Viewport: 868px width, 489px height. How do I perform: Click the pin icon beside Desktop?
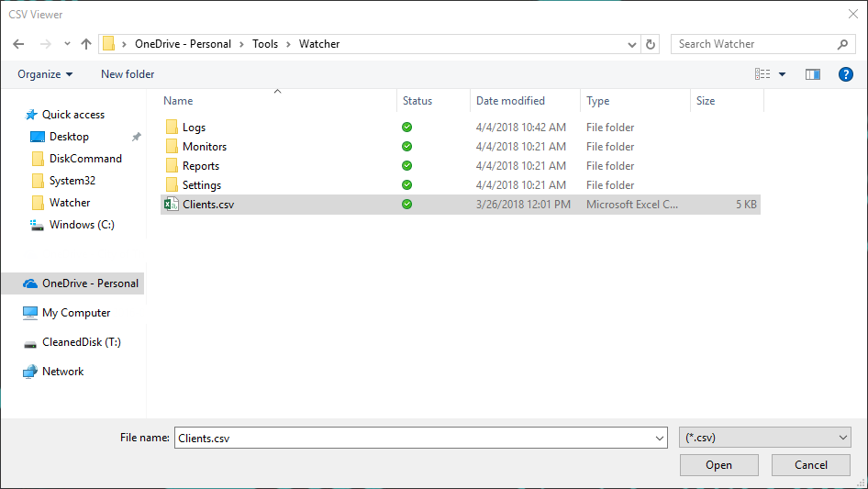click(x=136, y=137)
